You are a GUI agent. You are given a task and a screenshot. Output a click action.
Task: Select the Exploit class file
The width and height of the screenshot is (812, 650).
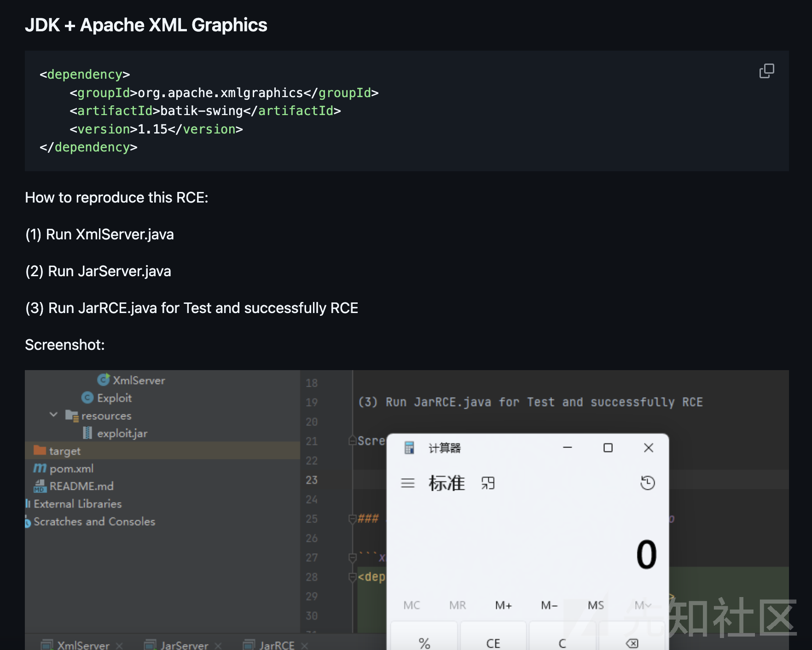106,398
